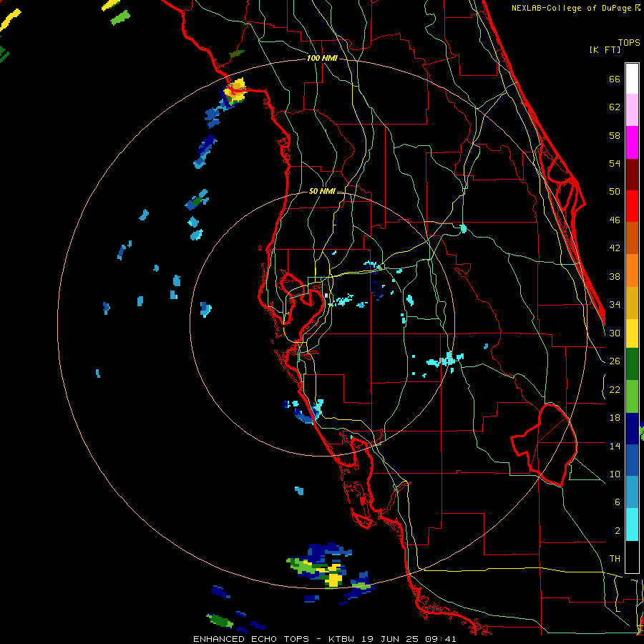Screen dimensions: 644x644
Task: Click the 58 value on the legend
Action: [615, 135]
